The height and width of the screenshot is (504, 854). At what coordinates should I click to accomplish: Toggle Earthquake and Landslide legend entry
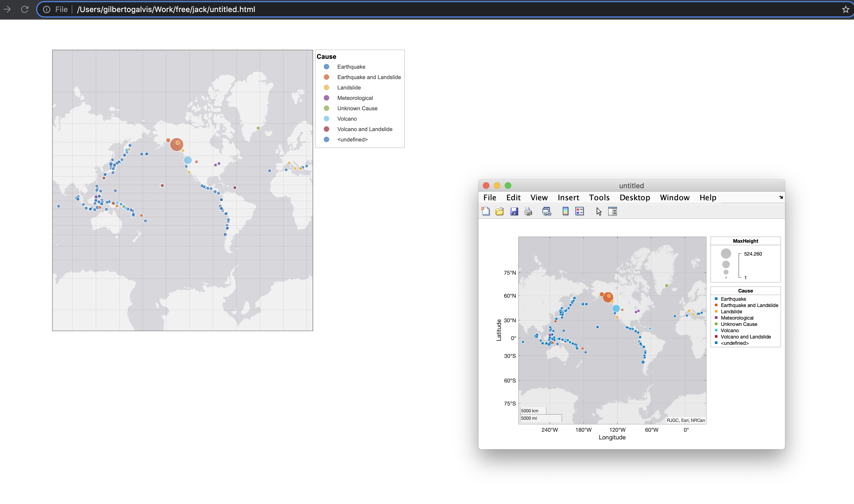click(369, 77)
